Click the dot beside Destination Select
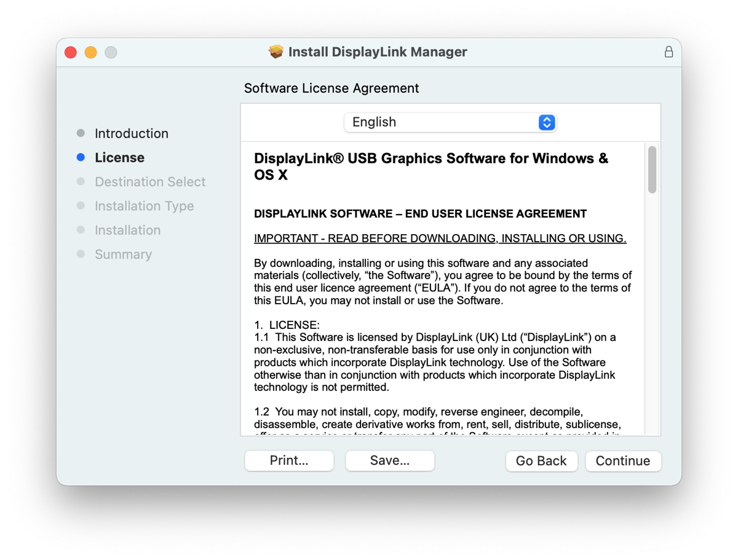This screenshot has width=738, height=560. coord(81,181)
